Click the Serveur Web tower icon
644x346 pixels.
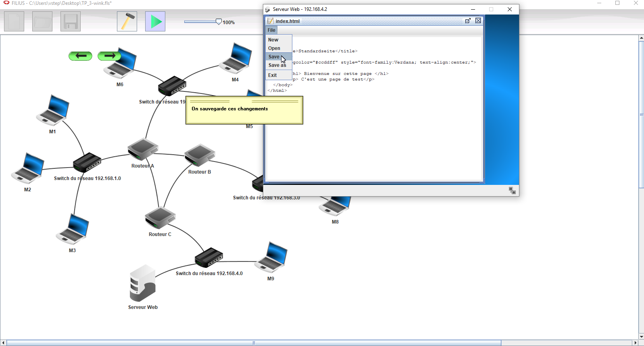pyautogui.click(x=143, y=283)
